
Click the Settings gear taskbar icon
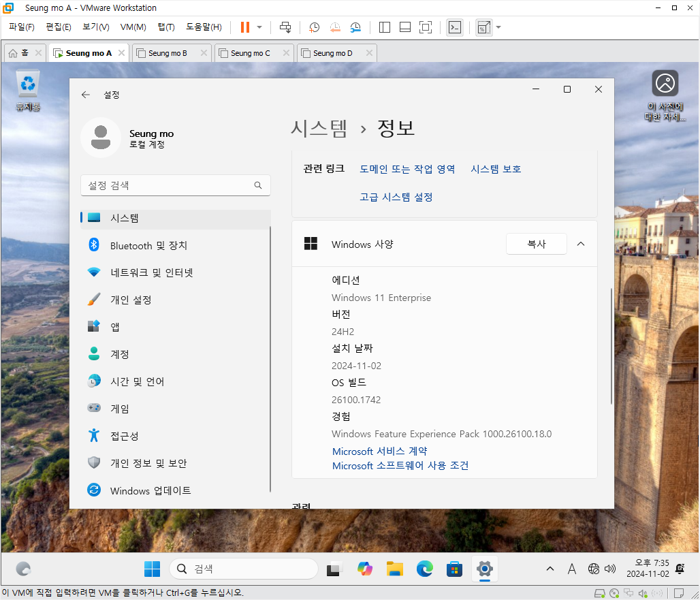484,569
